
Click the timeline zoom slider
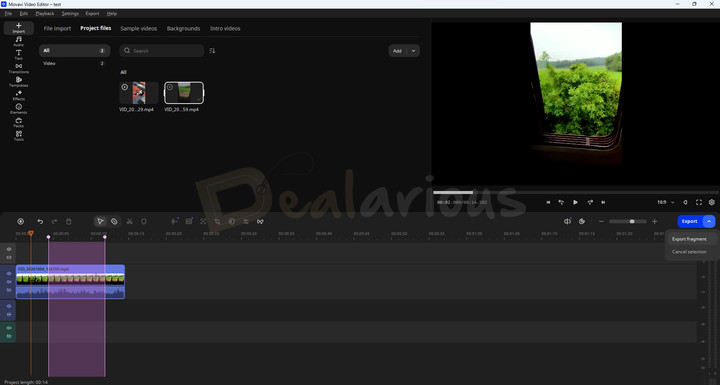click(x=628, y=221)
